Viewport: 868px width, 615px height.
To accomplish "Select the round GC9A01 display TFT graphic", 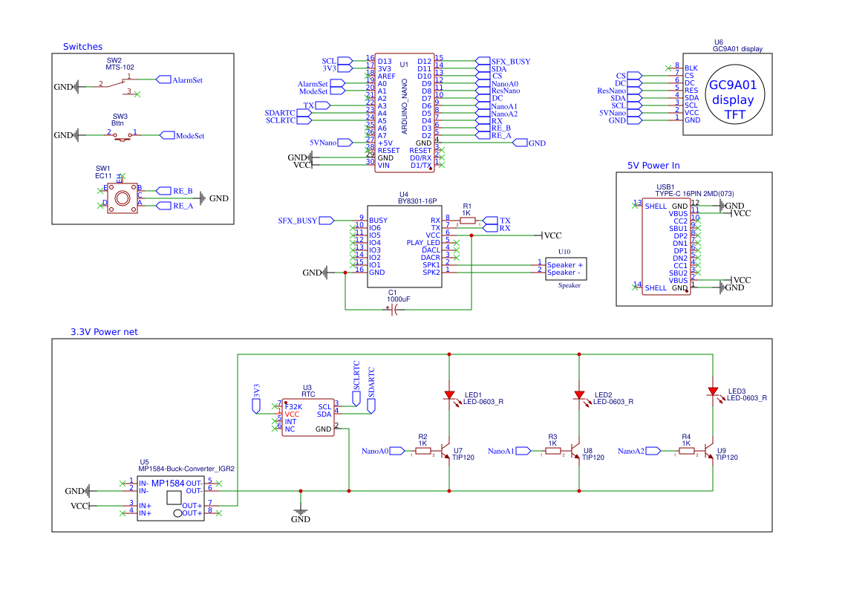I will (734, 94).
